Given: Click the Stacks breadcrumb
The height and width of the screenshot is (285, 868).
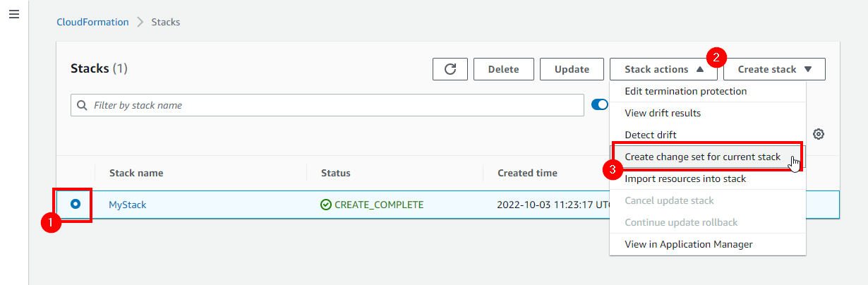Looking at the screenshot, I should (166, 22).
